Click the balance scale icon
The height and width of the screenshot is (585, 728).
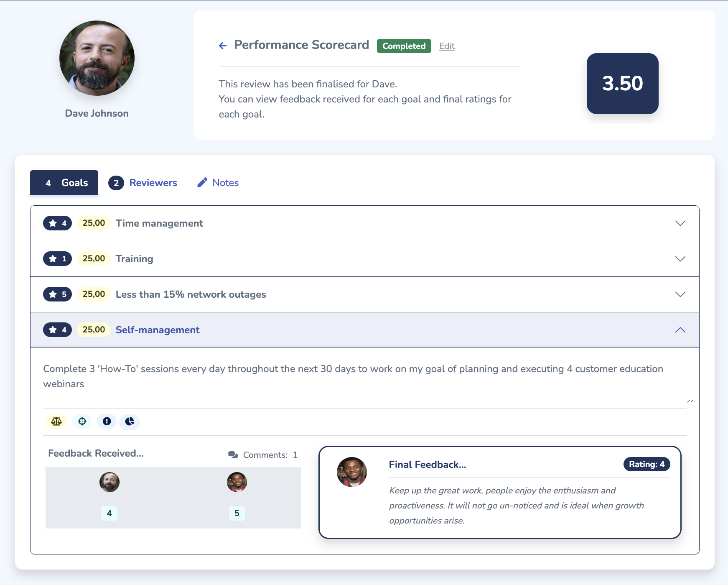tap(56, 421)
